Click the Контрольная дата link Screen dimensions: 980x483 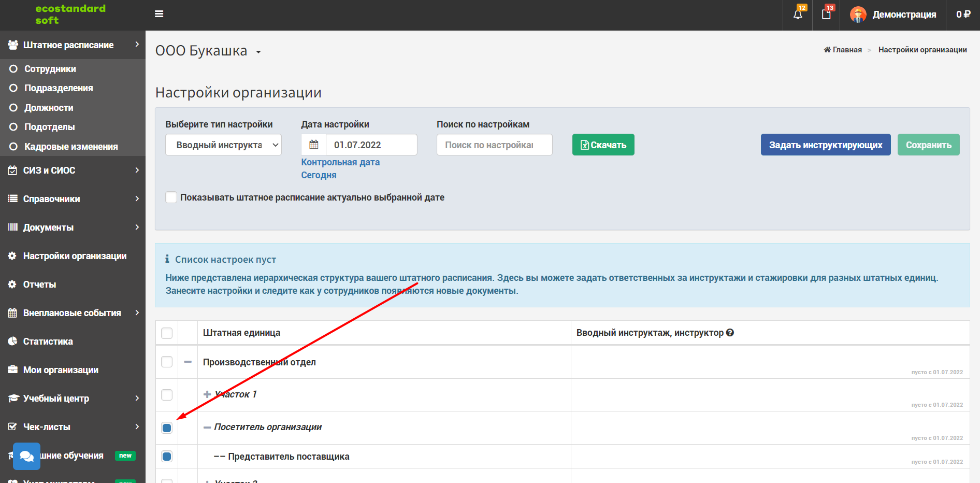[x=340, y=162]
